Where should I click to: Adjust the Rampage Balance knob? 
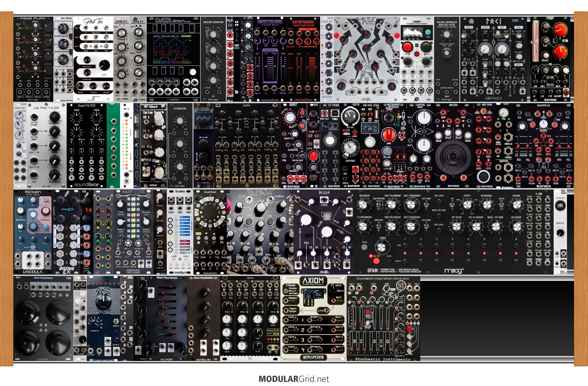pyautogui.click(x=544, y=124)
